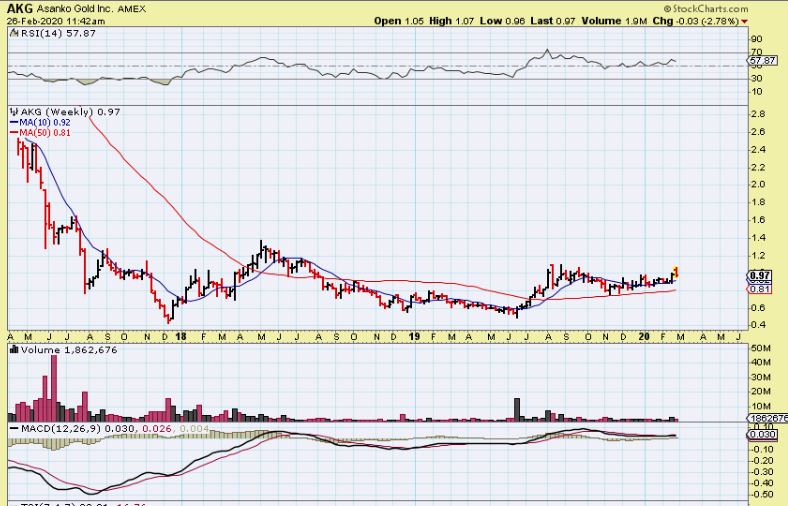
Task: Click the 0.4 price axis label
Action: point(758,325)
